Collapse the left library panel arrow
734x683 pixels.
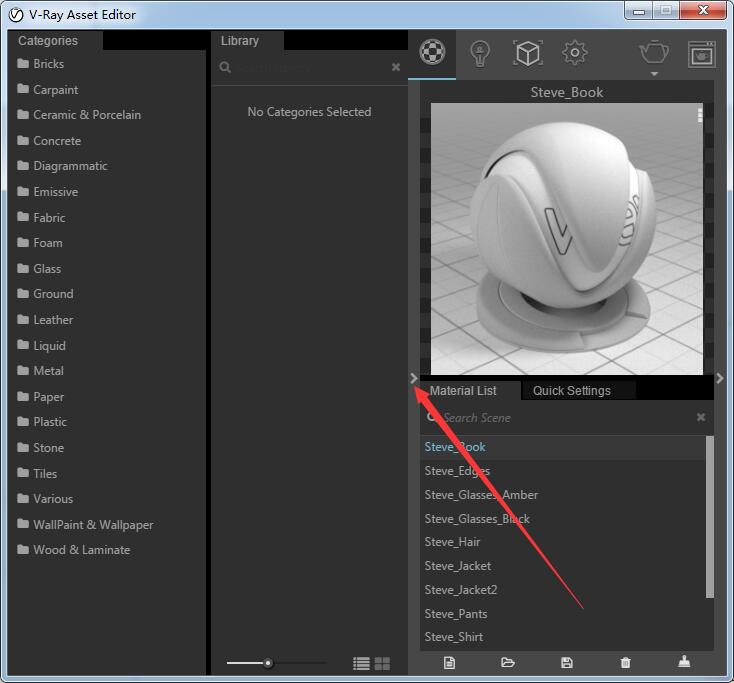point(414,378)
